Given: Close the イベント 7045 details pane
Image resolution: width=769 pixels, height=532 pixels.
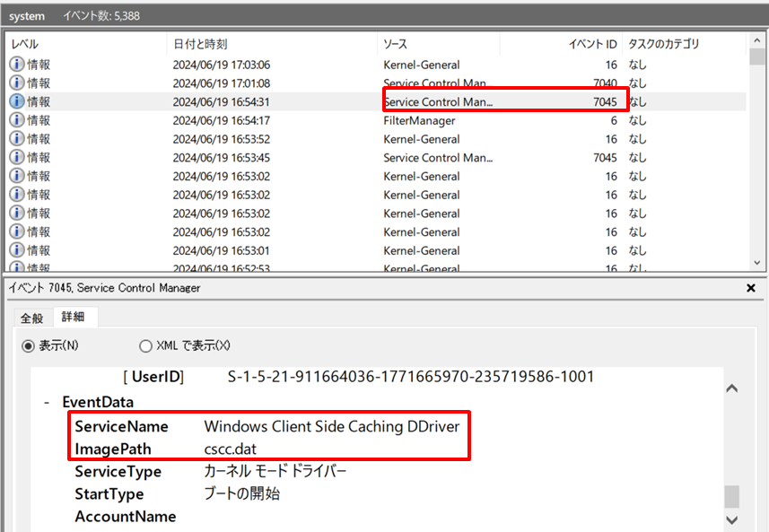Looking at the screenshot, I should (x=750, y=288).
